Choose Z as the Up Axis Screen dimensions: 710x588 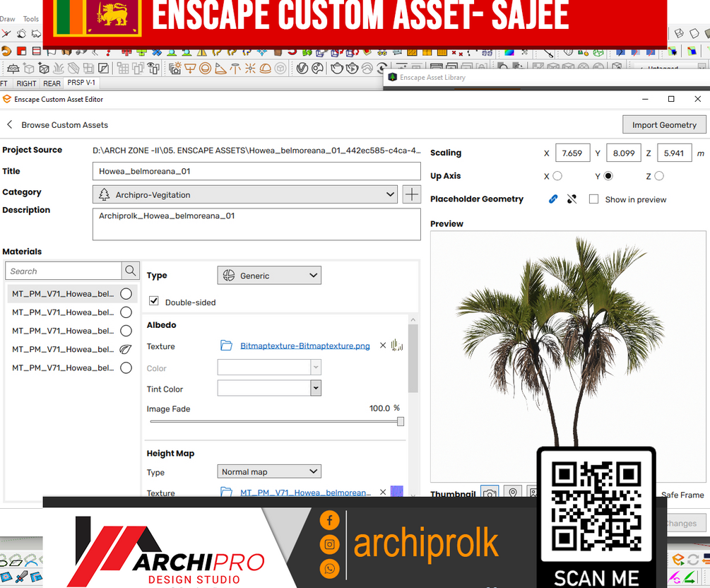659,176
